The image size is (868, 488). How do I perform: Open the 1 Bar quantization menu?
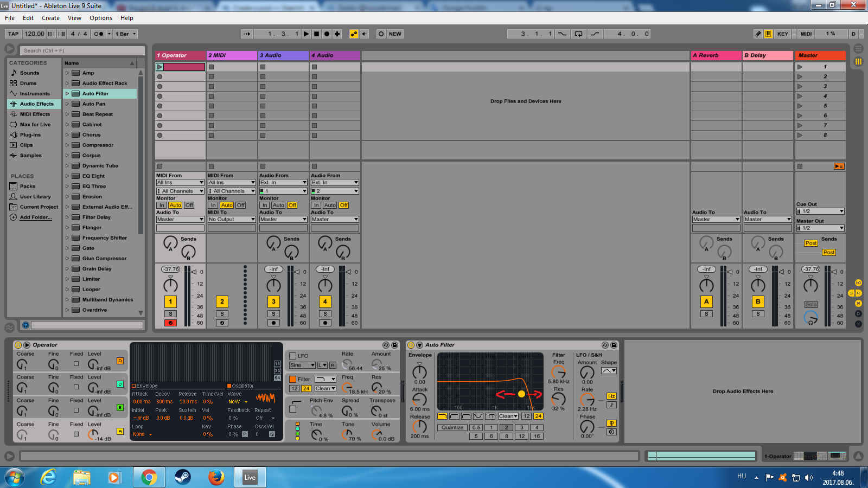(125, 34)
